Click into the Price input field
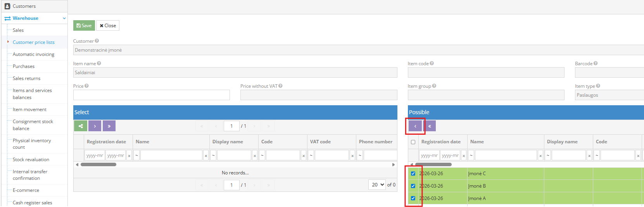Viewport: 644px width, 207px height. pyautogui.click(x=151, y=95)
